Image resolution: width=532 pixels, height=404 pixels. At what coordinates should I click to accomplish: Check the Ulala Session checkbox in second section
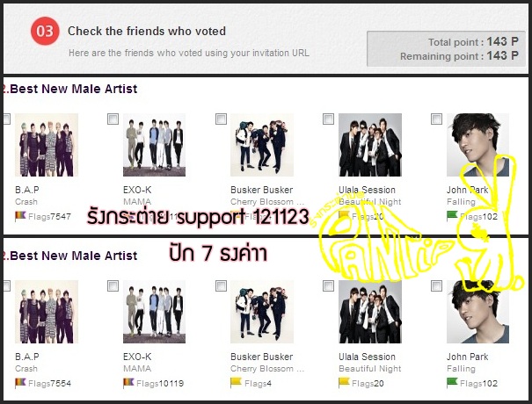pyautogui.click(x=328, y=285)
